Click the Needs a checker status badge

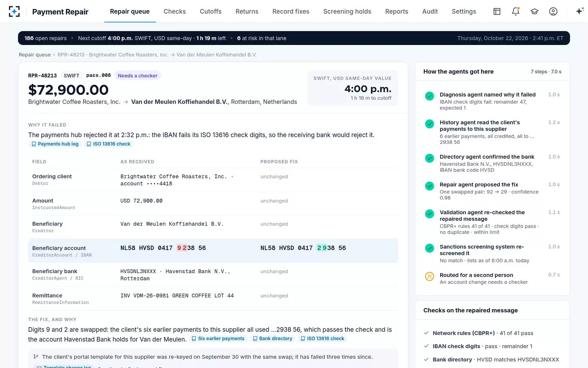point(138,76)
